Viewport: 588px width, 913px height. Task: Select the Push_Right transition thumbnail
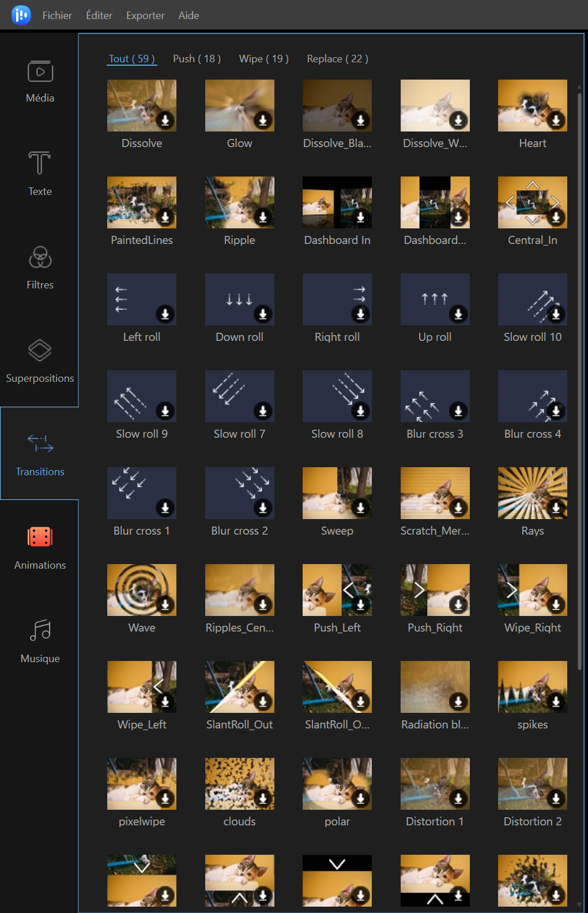point(435,590)
